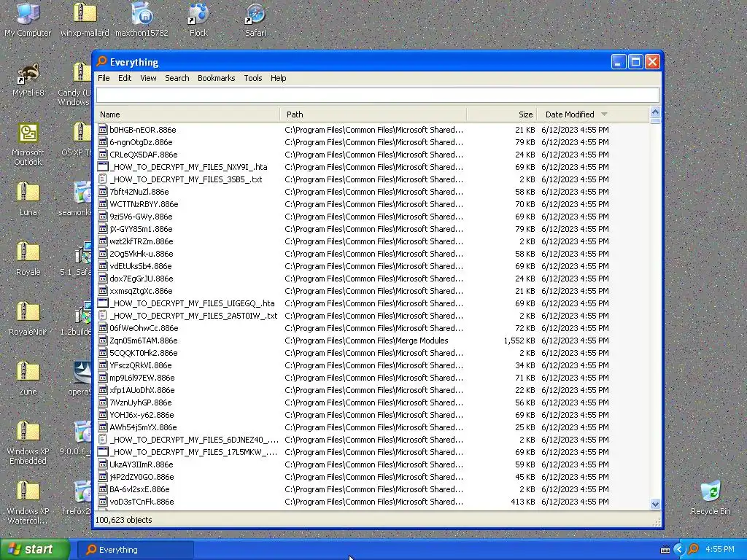Click the file icon for Zqn05m6TAM.886e
This screenshot has height=560, width=747.
[102, 341]
